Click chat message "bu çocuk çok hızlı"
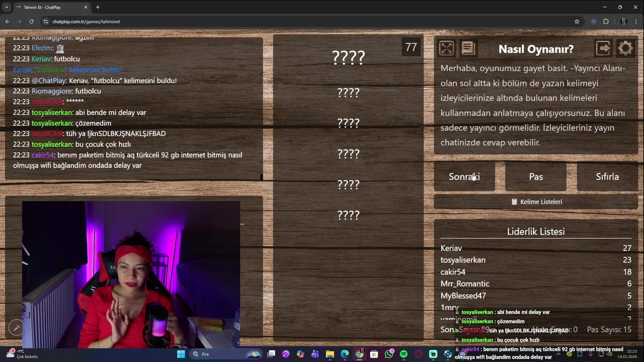Viewport: 644px width, 362px height. tap(103, 144)
